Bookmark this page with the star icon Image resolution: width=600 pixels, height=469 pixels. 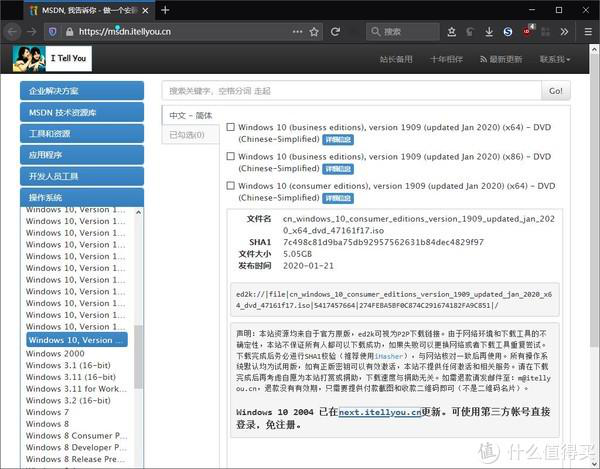pos(314,32)
